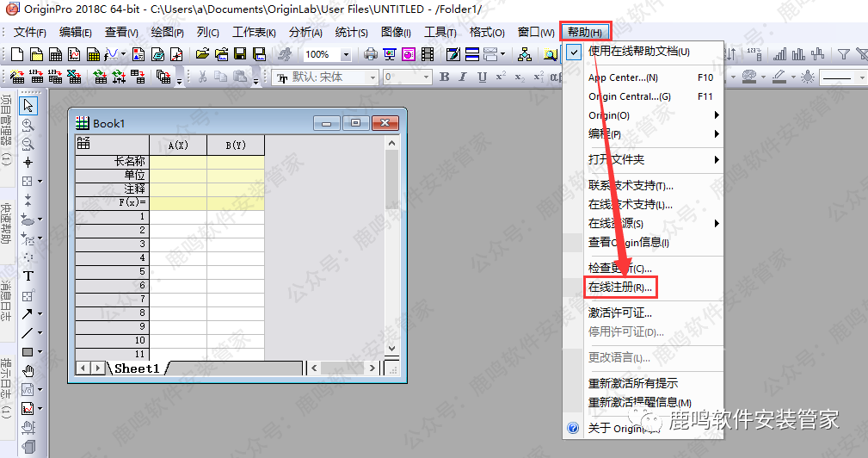868x458 pixels.
Task: Select the Text tool (T) in the side toolbar
Action: pyautogui.click(x=28, y=276)
